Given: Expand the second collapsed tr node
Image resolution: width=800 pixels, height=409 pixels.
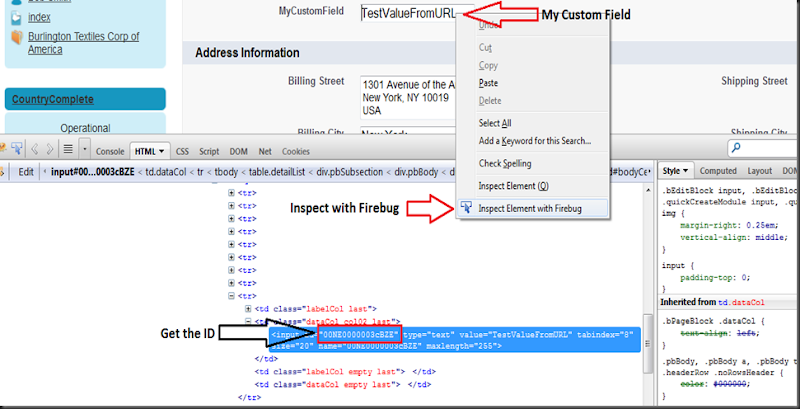Looking at the screenshot, I should tap(232, 206).
